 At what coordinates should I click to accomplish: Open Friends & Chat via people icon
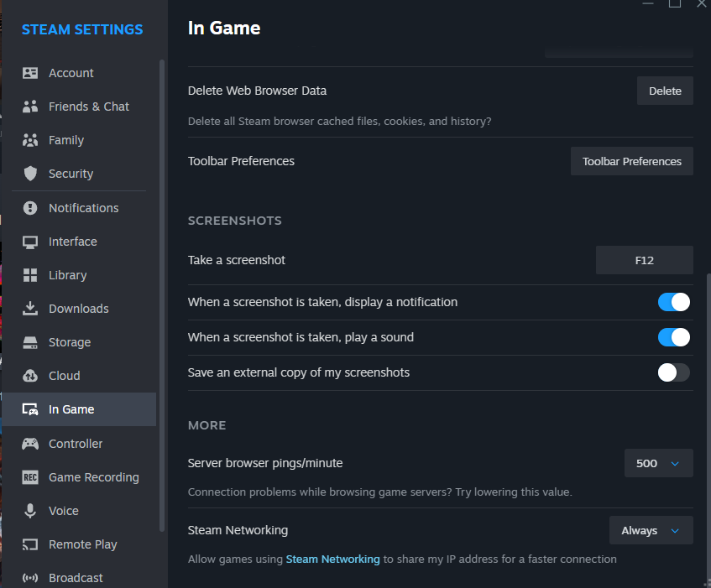tap(30, 107)
